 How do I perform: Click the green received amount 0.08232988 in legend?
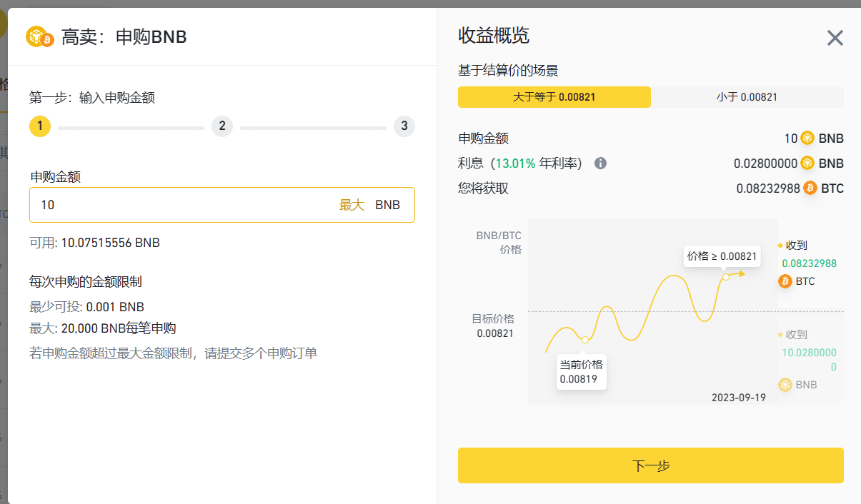[x=809, y=263]
